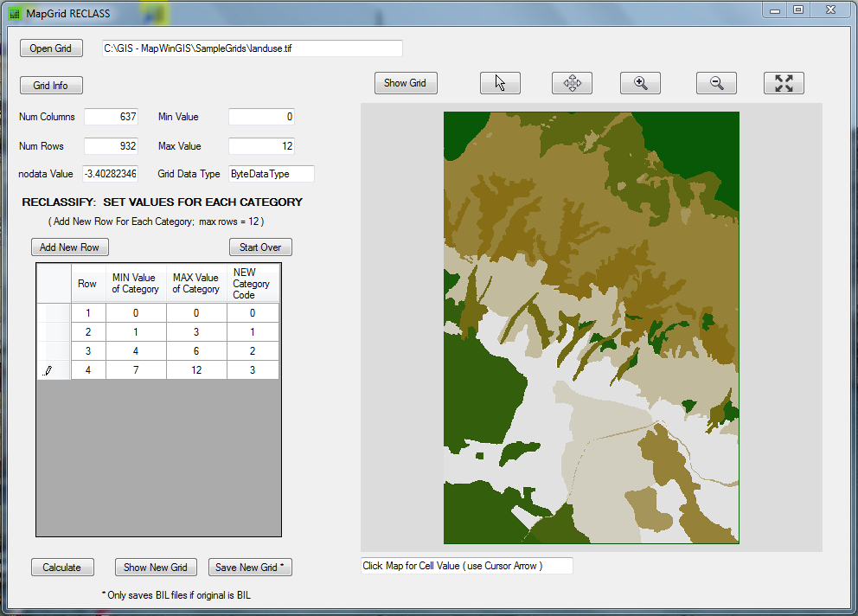858x616 pixels.
Task: Zoom to full extent of the map
Action: click(x=784, y=83)
